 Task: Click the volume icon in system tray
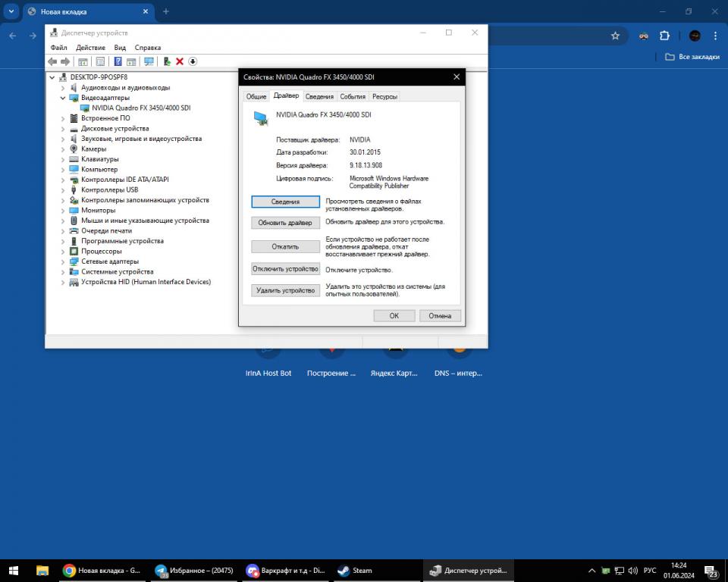[632, 571]
